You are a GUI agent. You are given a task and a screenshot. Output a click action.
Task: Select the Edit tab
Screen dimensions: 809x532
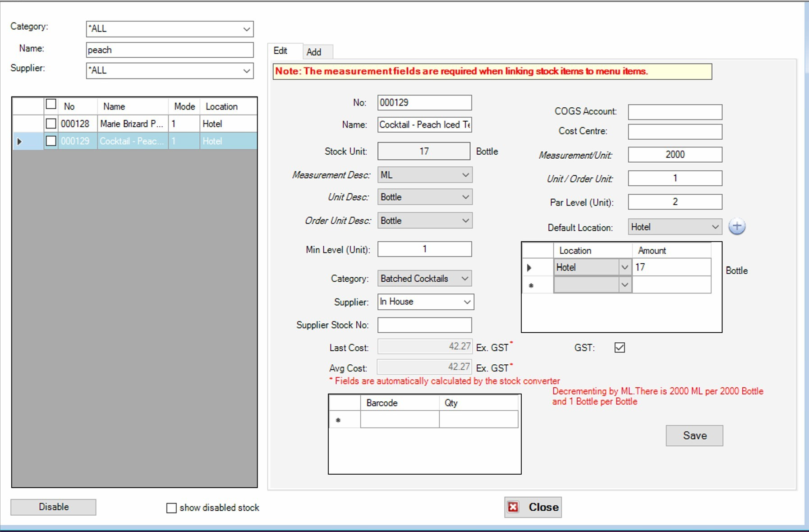pyautogui.click(x=280, y=51)
